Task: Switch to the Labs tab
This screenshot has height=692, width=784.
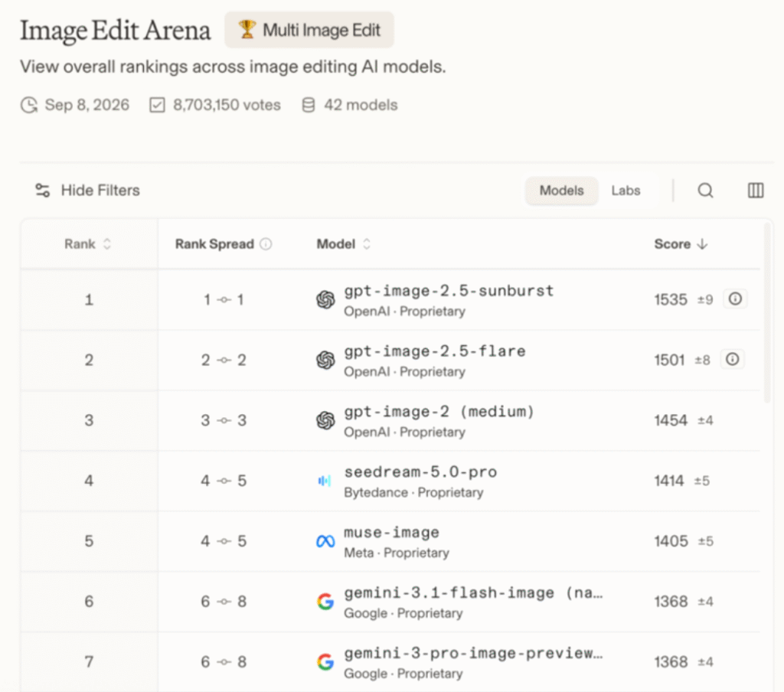Action: point(626,191)
